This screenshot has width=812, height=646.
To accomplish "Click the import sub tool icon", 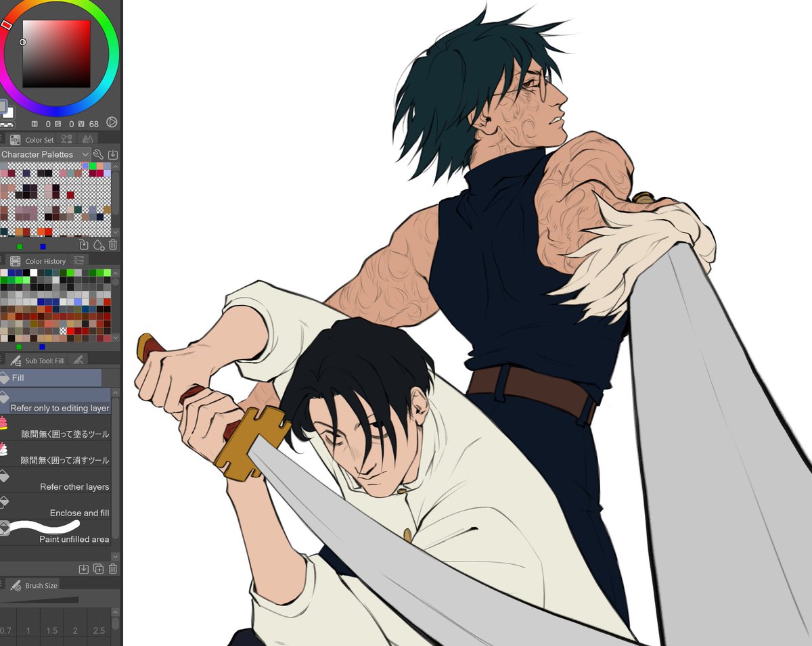I will [x=84, y=569].
